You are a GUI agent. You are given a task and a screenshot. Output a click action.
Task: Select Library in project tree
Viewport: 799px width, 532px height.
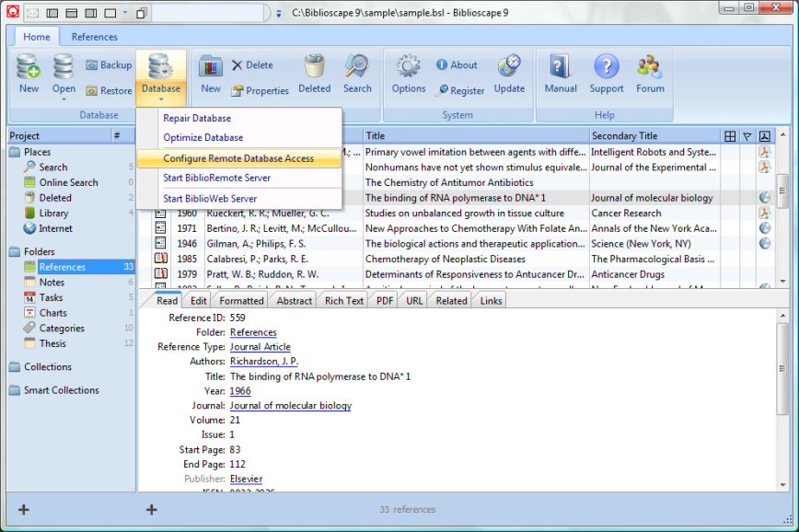pyautogui.click(x=53, y=213)
